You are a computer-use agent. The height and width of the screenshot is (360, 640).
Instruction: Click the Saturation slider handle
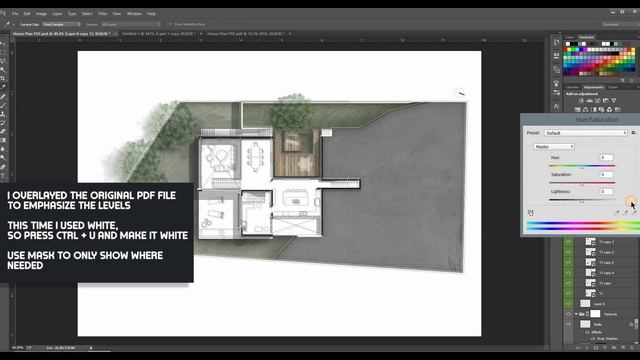(582, 184)
